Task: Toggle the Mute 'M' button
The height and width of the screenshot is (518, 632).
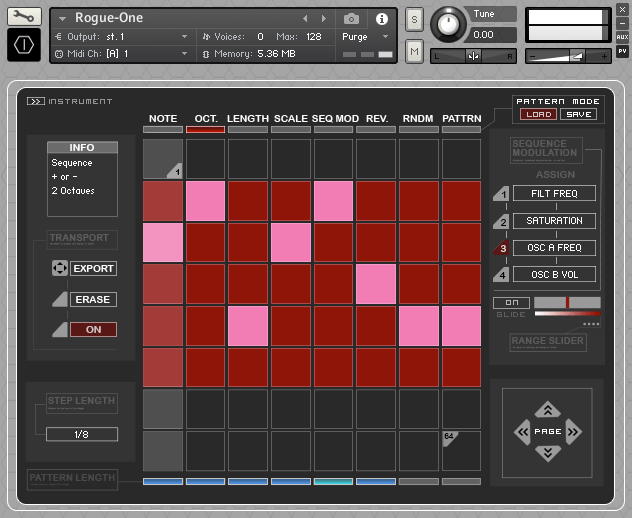Action: [x=415, y=50]
